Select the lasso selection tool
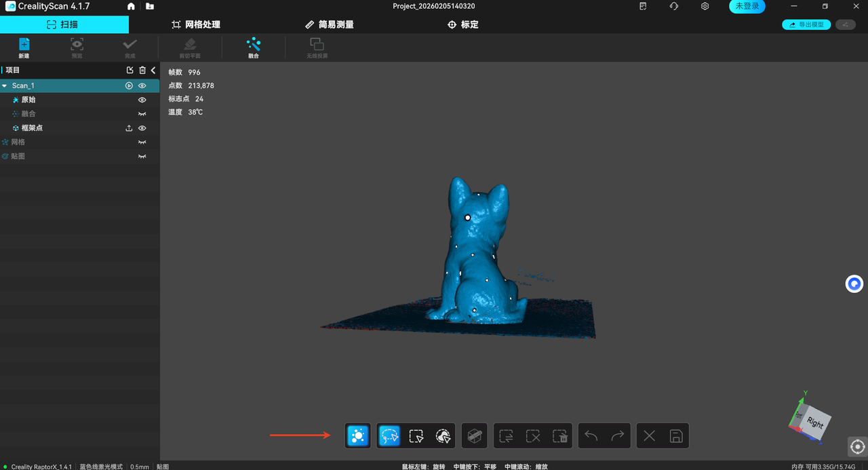This screenshot has width=868, height=470. [389, 435]
